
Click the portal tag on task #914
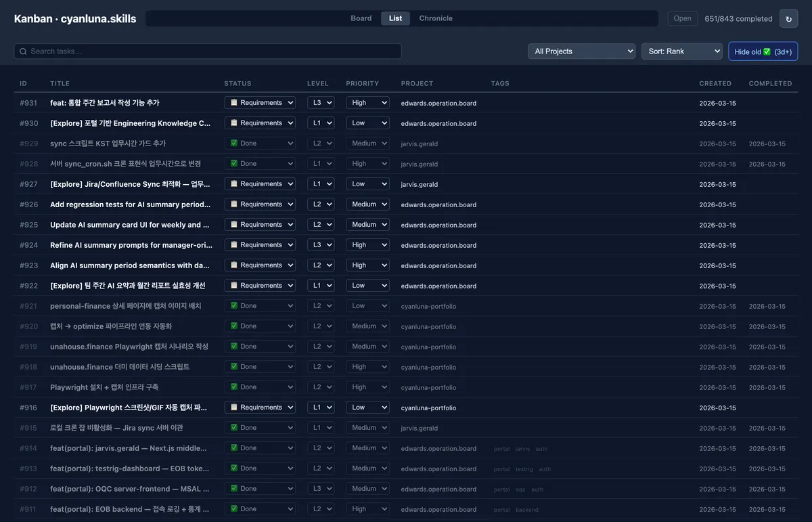(501, 449)
